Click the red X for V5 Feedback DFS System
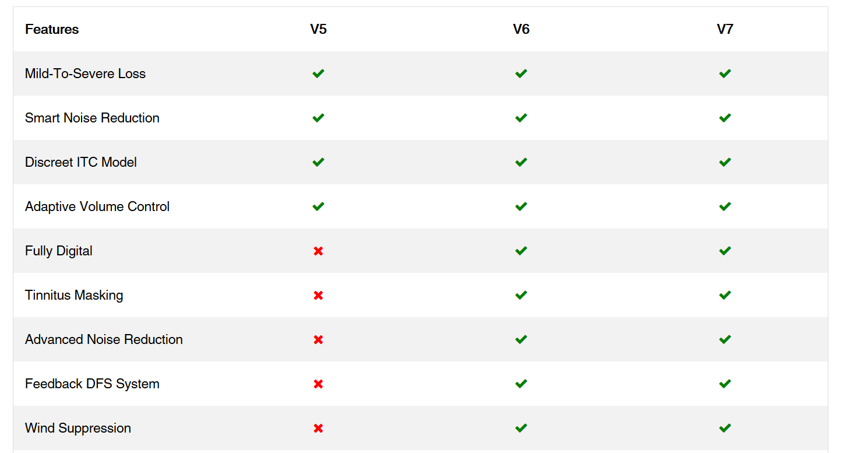The height and width of the screenshot is (453, 868). tap(318, 384)
